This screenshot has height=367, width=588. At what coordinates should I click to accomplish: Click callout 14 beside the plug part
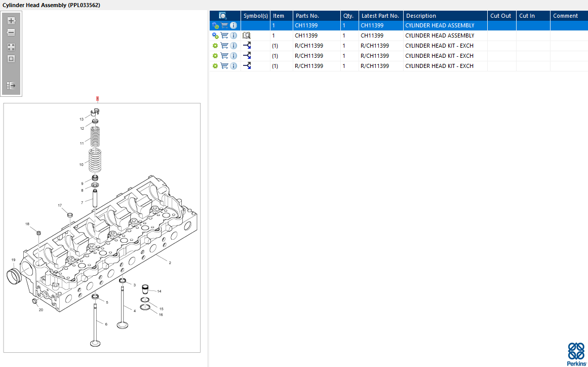(160, 291)
